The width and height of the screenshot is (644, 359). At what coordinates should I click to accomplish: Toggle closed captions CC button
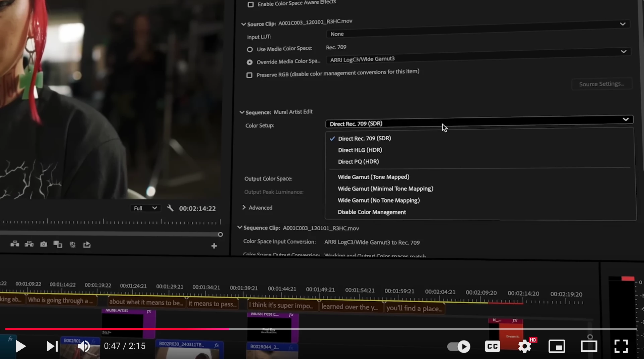(x=492, y=346)
